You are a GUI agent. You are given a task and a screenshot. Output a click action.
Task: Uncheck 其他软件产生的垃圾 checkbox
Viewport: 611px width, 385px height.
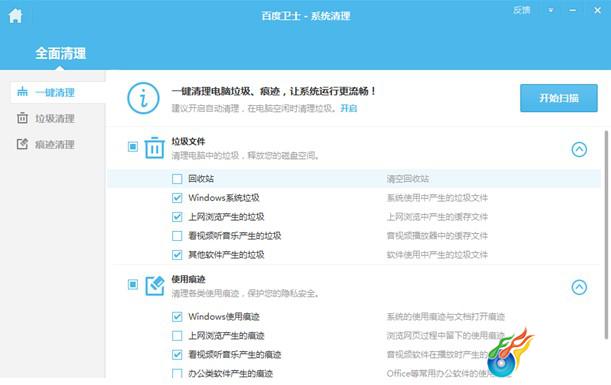[177, 255]
